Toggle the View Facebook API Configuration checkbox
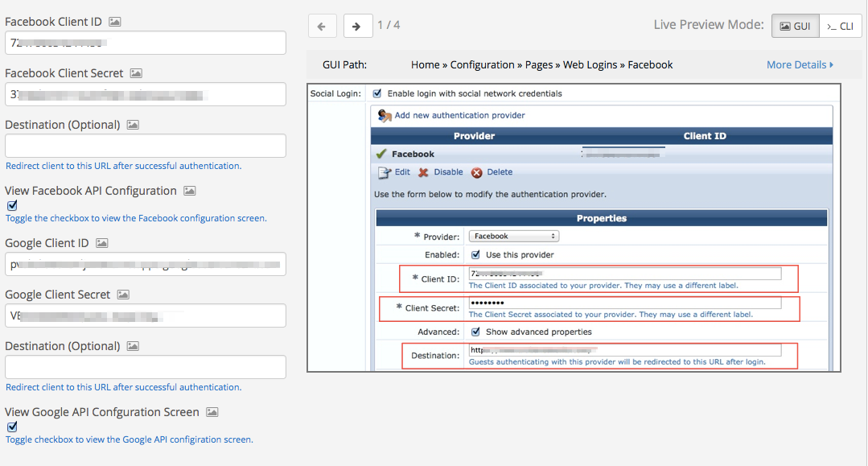 click(12, 205)
